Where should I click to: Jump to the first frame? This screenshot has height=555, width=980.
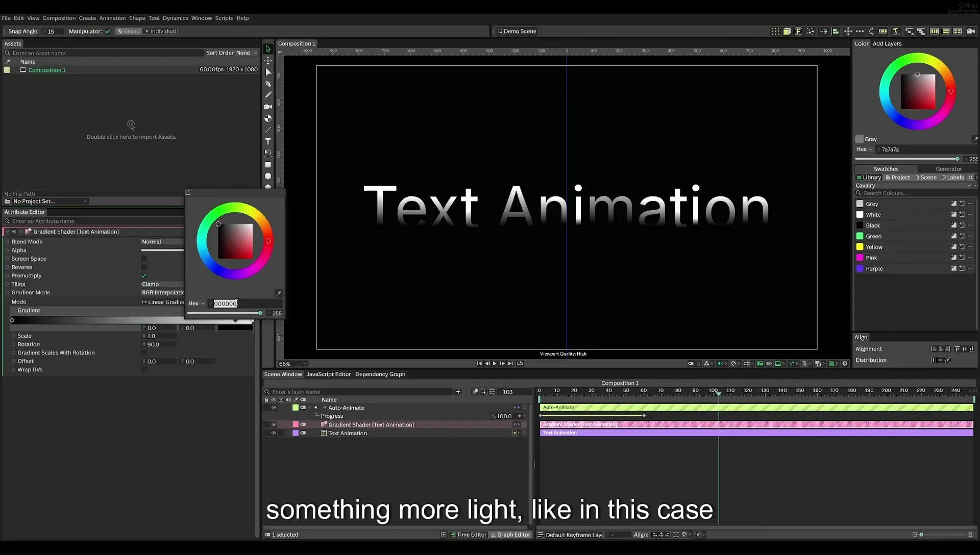(x=479, y=364)
